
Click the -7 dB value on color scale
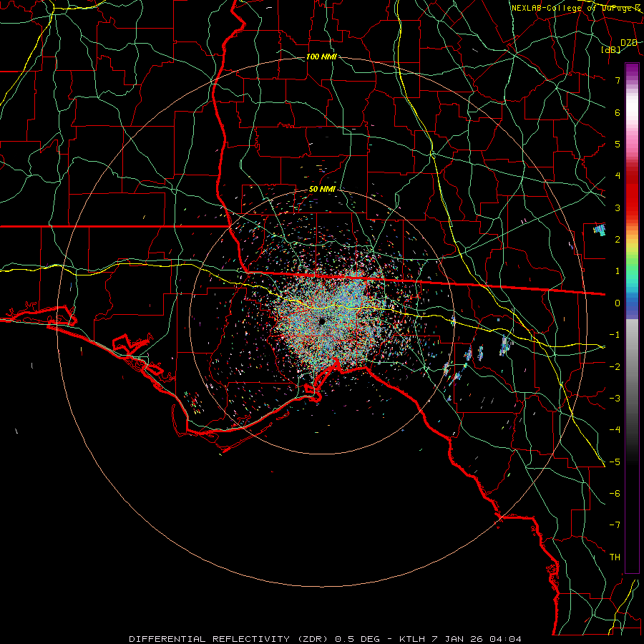615,525
